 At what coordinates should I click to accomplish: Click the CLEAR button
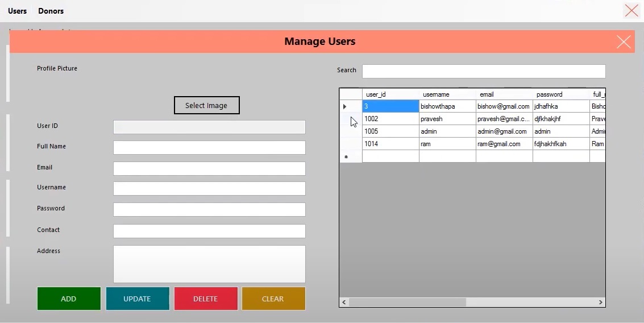coord(273,299)
